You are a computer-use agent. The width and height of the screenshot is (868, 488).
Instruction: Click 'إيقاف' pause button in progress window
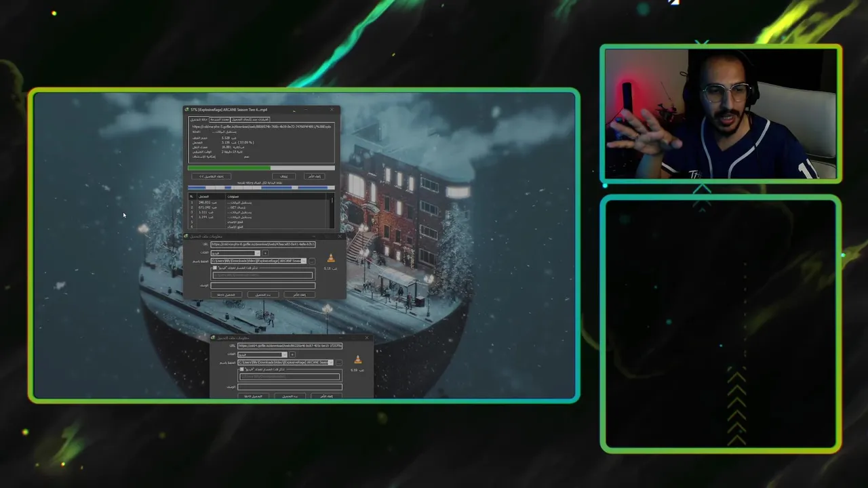(x=283, y=176)
